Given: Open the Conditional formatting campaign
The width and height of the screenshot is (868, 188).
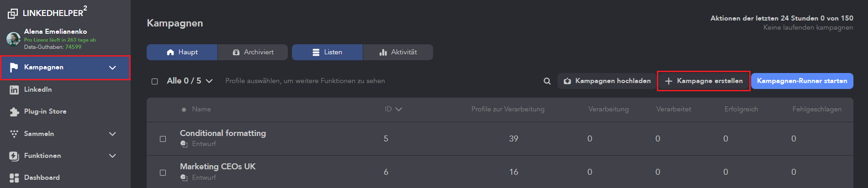Looking at the screenshot, I should click(x=222, y=133).
